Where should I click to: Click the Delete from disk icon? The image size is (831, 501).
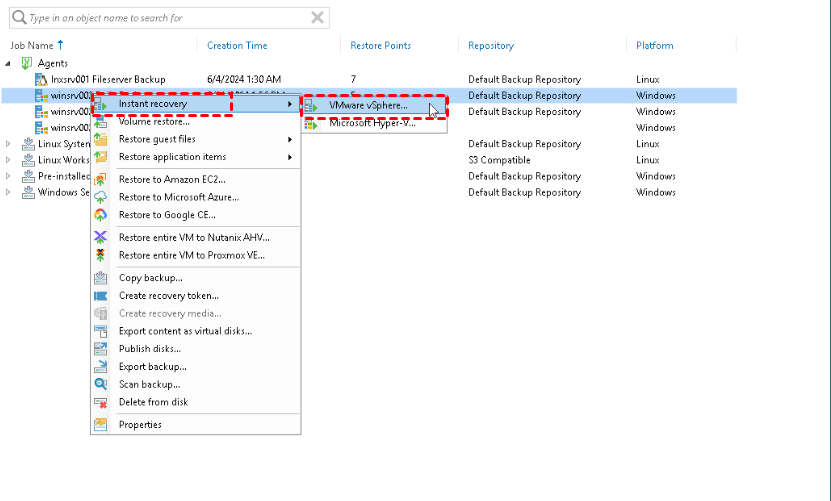[100, 402]
